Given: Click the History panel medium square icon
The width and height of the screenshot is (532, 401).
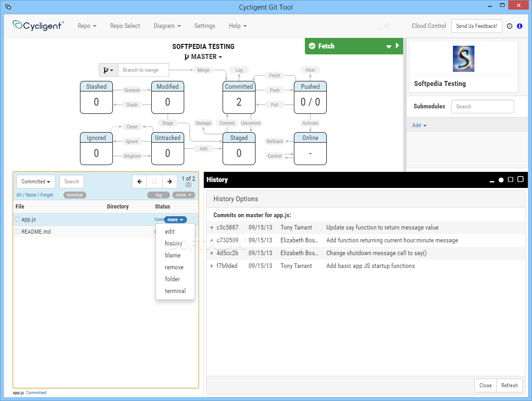Looking at the screenshot, I should click(510, 180).
